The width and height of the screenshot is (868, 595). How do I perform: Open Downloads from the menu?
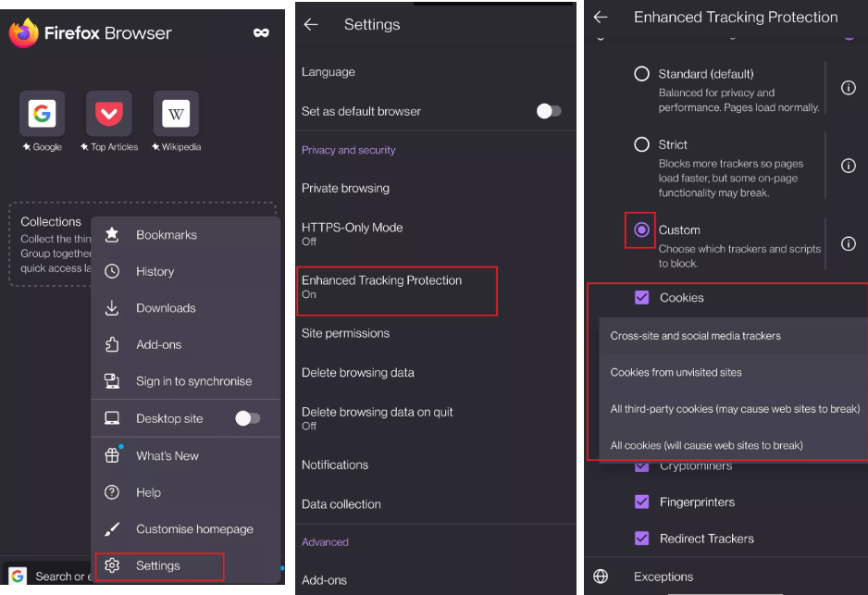[186, 308]
